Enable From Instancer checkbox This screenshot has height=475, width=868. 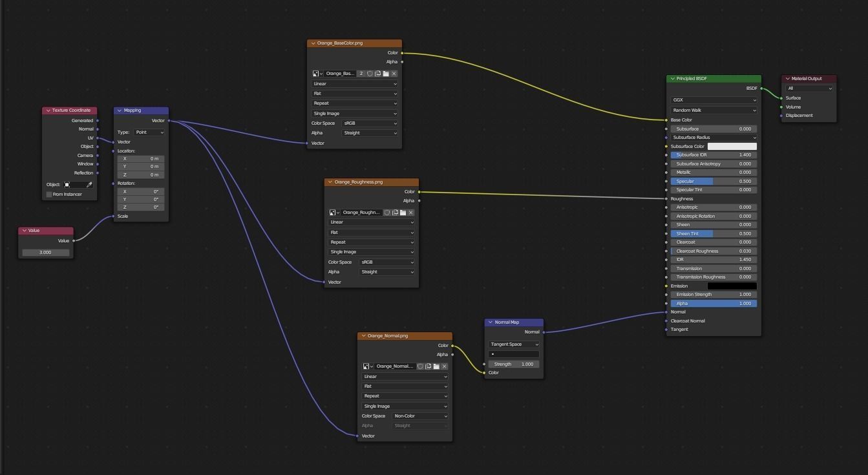pos(49,195)
